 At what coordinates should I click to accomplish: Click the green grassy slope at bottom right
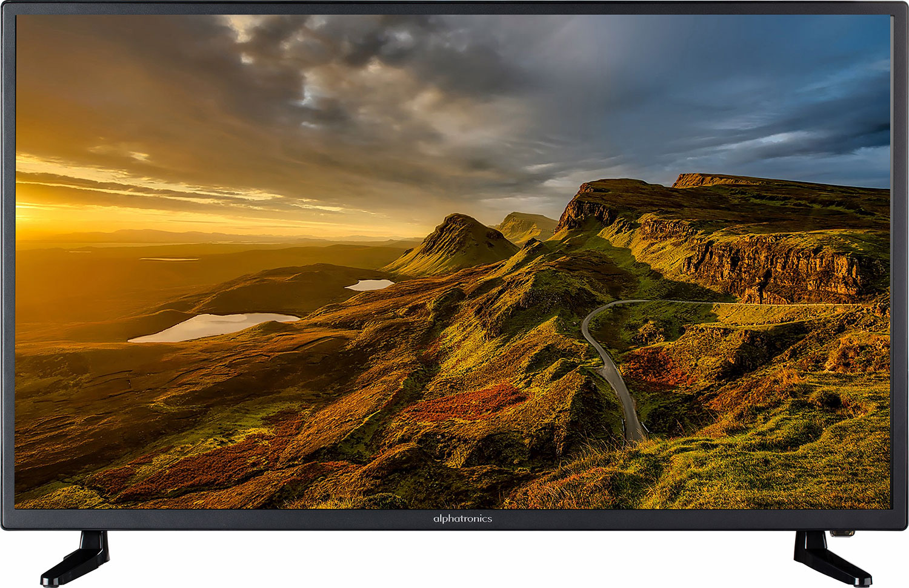tap(788, 460)
